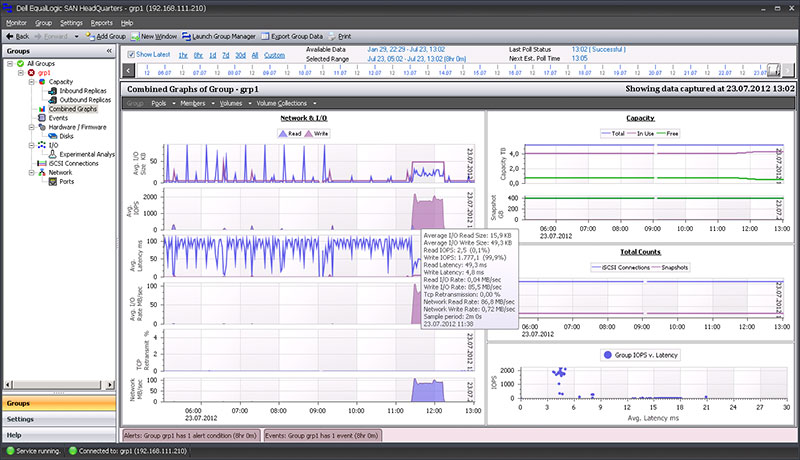Click the green check All Groups icon
The image size is (800, 460).
click(x=20, y=63)
